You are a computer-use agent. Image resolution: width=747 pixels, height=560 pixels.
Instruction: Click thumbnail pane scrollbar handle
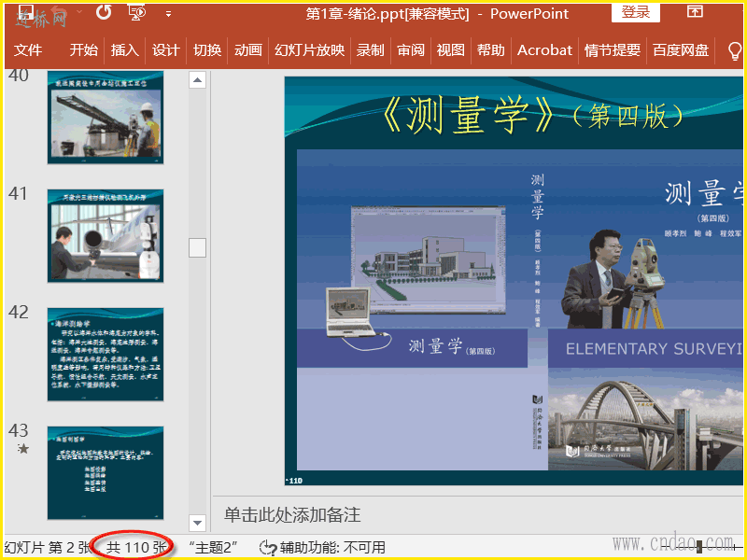(x=197, y=247)
